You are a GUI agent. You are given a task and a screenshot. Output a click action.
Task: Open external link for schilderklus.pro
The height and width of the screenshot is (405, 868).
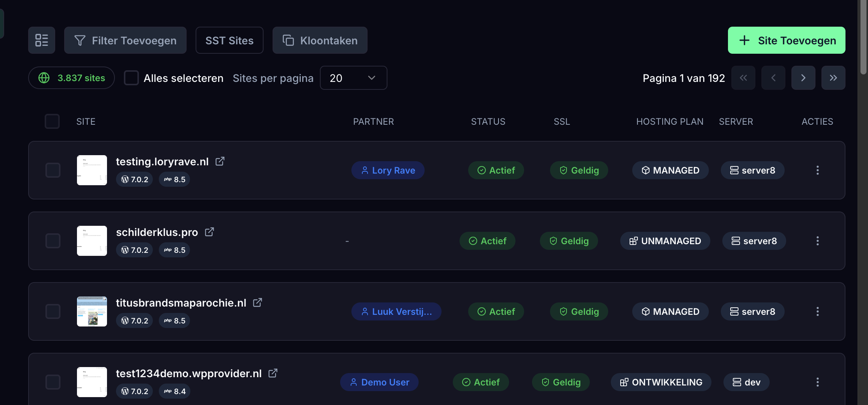click(x=209, y=232)
